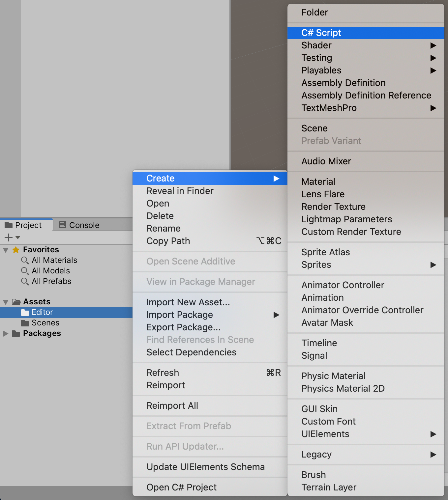Screen dimensions: 448x500
Task: Click the Editor folder icon
Action: tap(25, 312)
